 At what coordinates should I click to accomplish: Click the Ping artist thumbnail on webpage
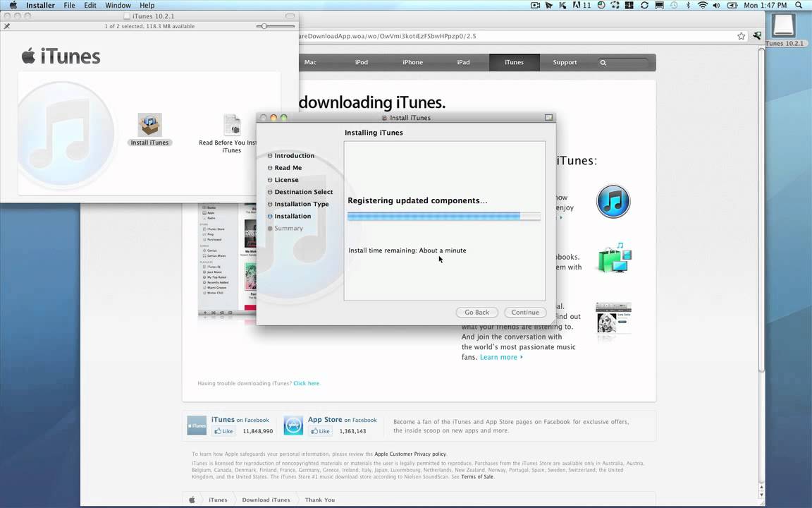[613, 318]
